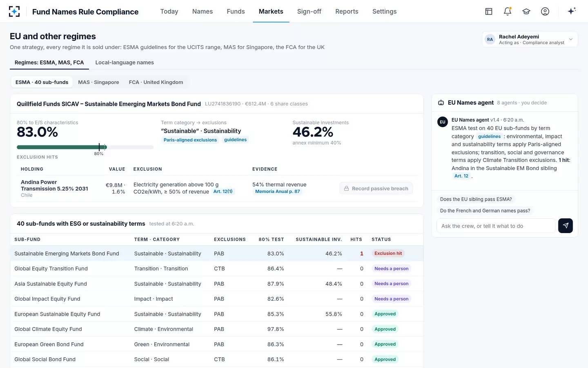The height and width of the screenshot is (368, 588).
Task: Open the user account circle icon
Action: pyautogui.click(x=545, y=11)
